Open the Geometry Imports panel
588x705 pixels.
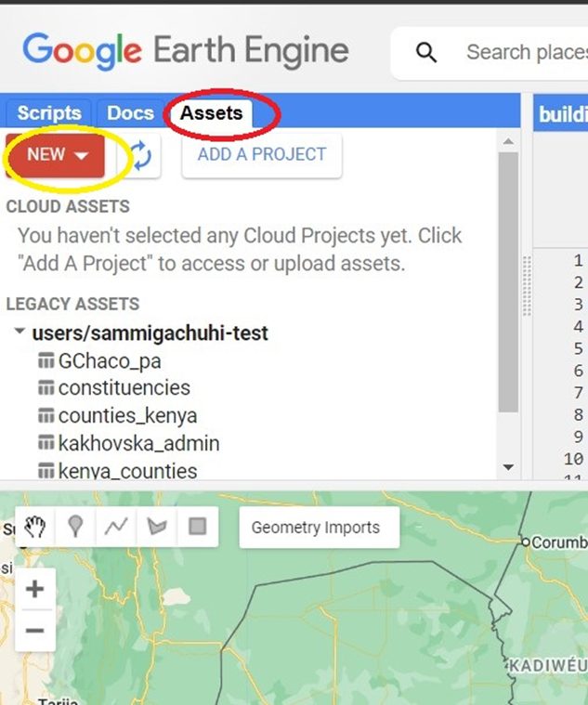(320, 528)
